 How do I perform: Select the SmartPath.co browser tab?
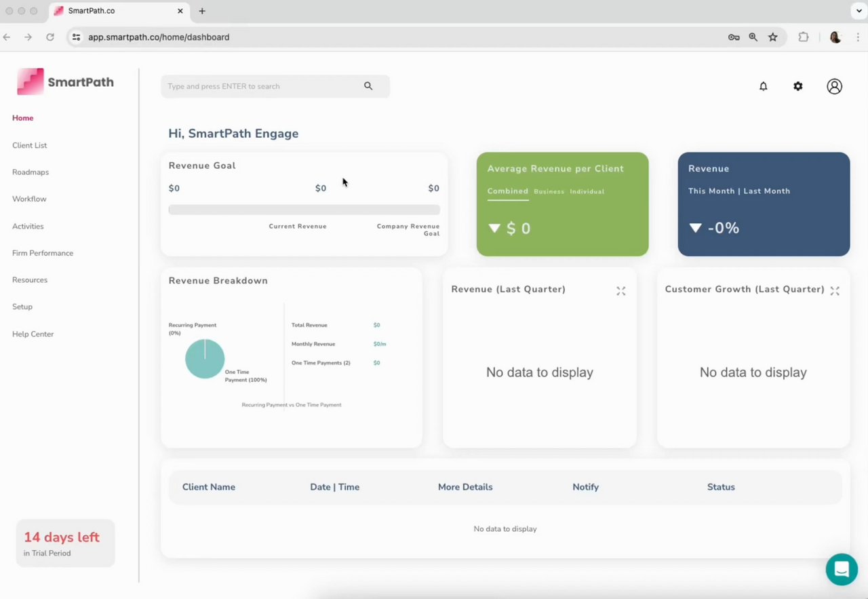coord(119,11)
